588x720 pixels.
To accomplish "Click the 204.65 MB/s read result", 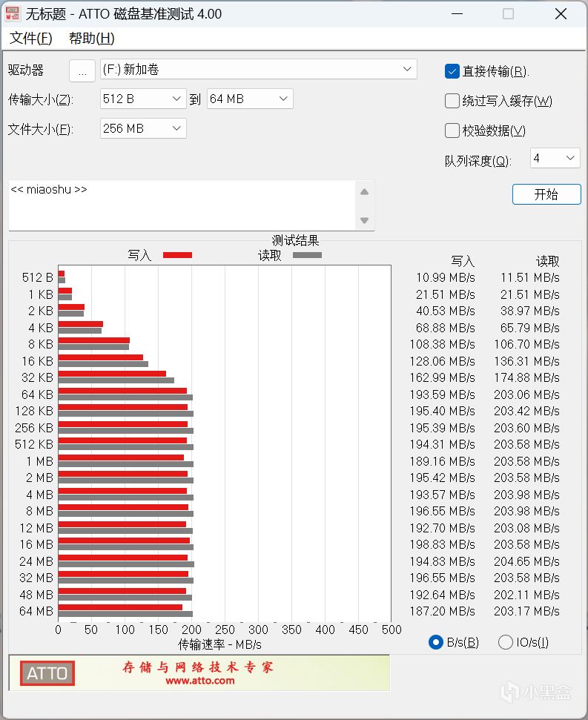I will pyautogui.click(x=526, y=561).
